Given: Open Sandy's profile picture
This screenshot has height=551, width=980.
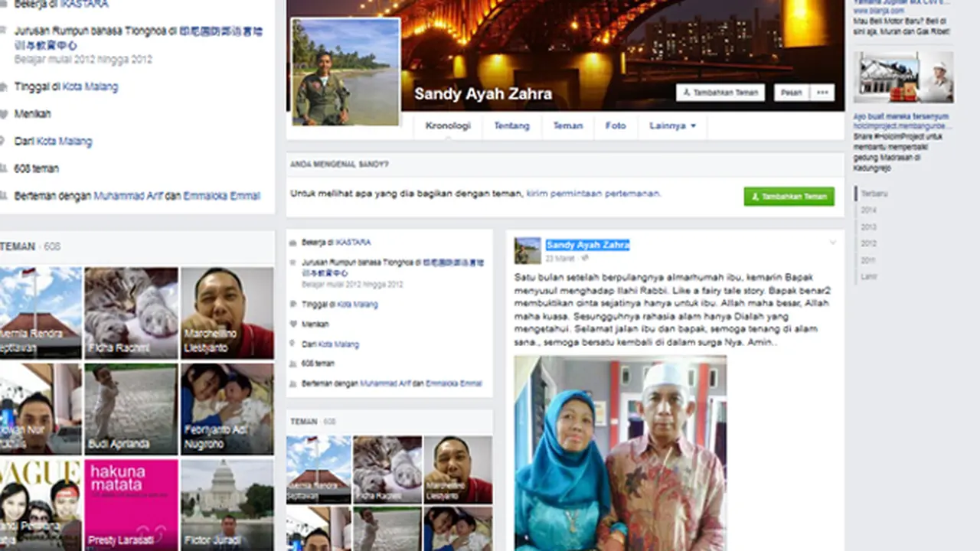Looking at the screenshot, I should pyautogui.click(x=345, y=72).
